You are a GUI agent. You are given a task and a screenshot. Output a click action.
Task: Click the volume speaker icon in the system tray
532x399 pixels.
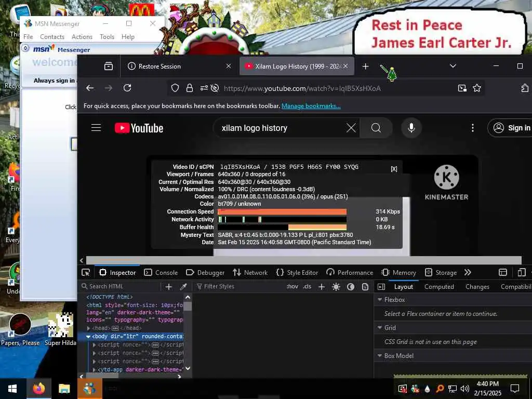pyautogui.click(x=465, y=389)
